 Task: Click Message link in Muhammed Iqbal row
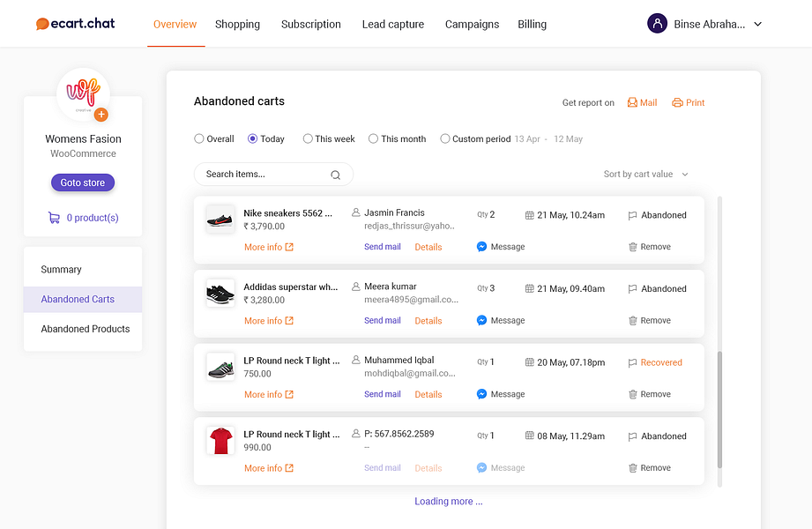tap(508, 394)
